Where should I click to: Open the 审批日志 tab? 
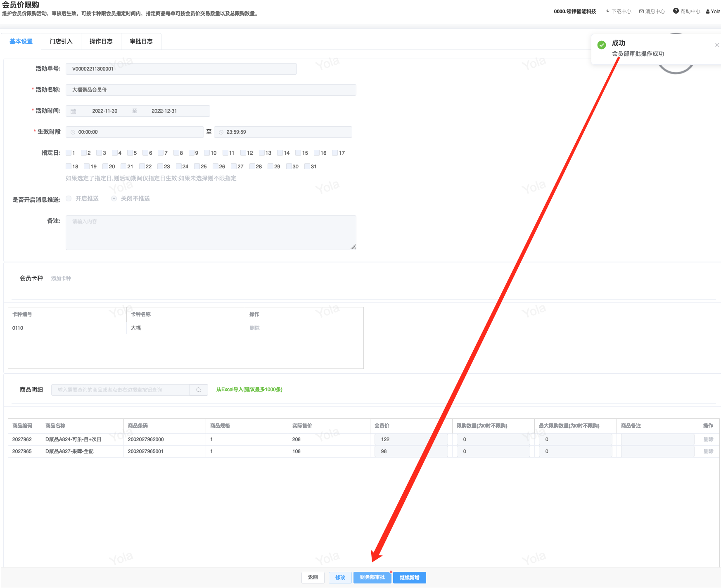click(141, 41)
